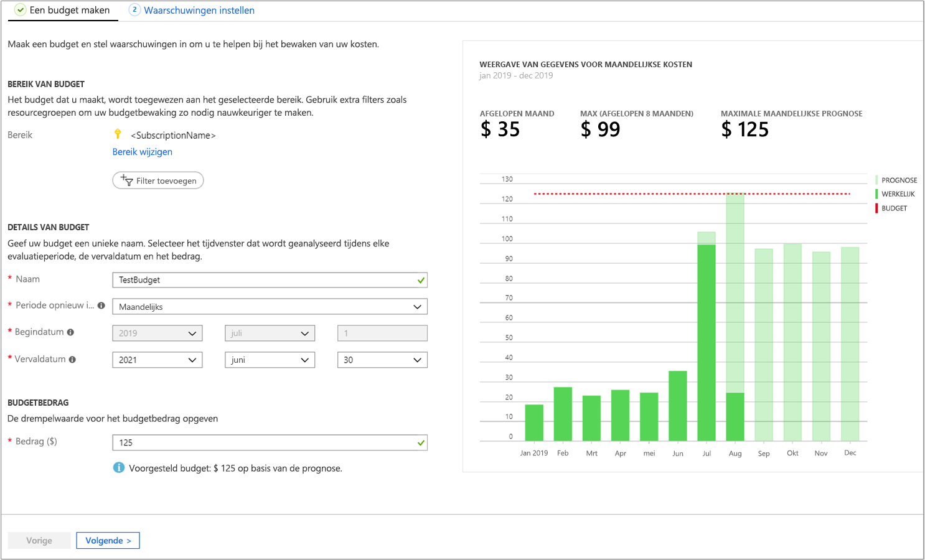Click the info icon next to Vervaldatum
This screenshot has width=925, height=560.
[x=72, y=360]
